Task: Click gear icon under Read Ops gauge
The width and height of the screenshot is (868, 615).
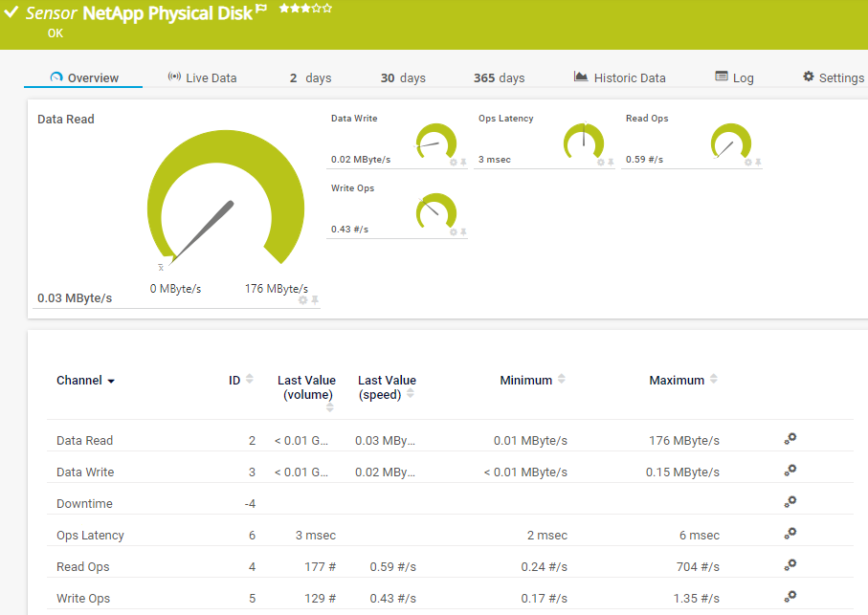Action: click(x=748, y=163)
